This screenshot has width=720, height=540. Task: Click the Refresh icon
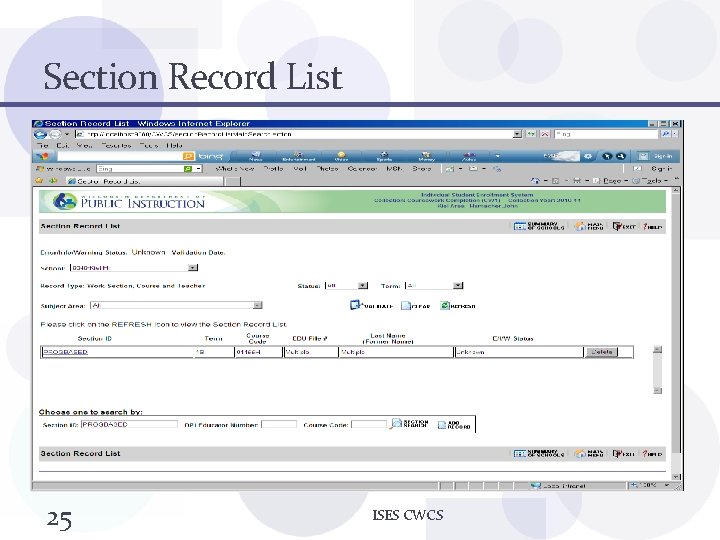click(458, 306)
